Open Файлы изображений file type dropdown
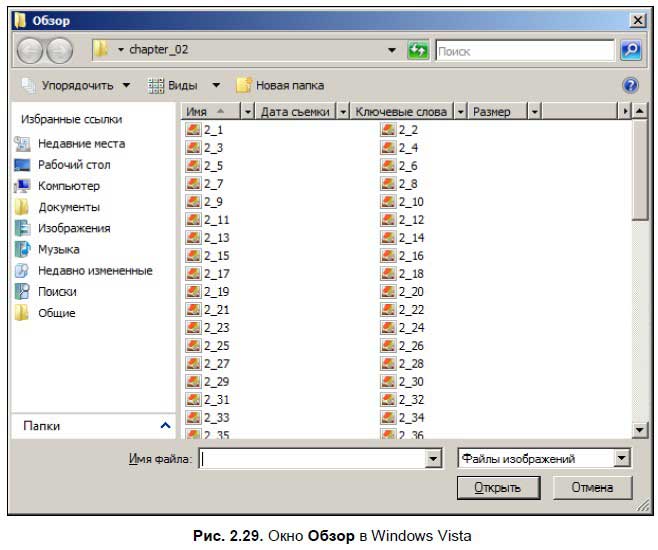 pos(622,458)
